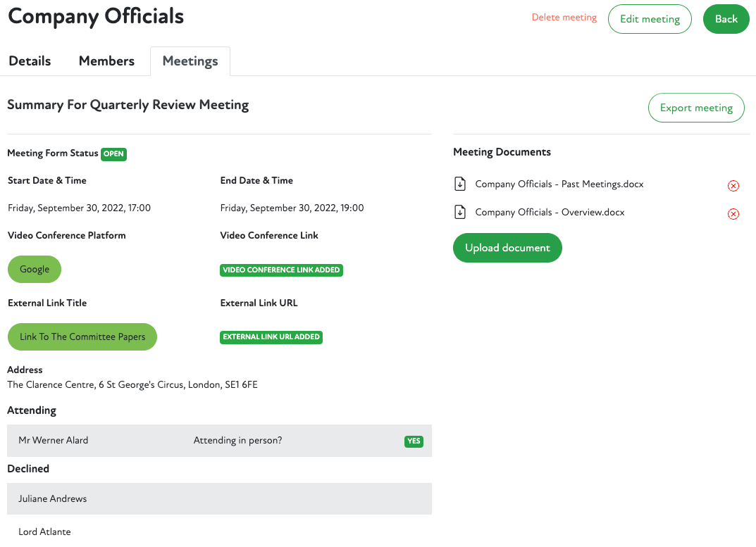Export the meeting summary
This screenshot has height=547, width=756.
coord(695,108)
